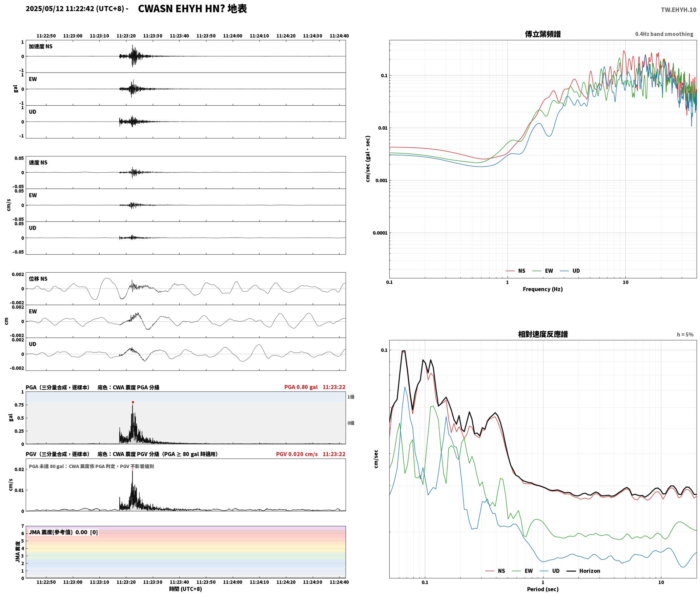Click the NS legend entry in response spectrum
This screenshot has width=700, height=596.
click(x=495, y=571)
